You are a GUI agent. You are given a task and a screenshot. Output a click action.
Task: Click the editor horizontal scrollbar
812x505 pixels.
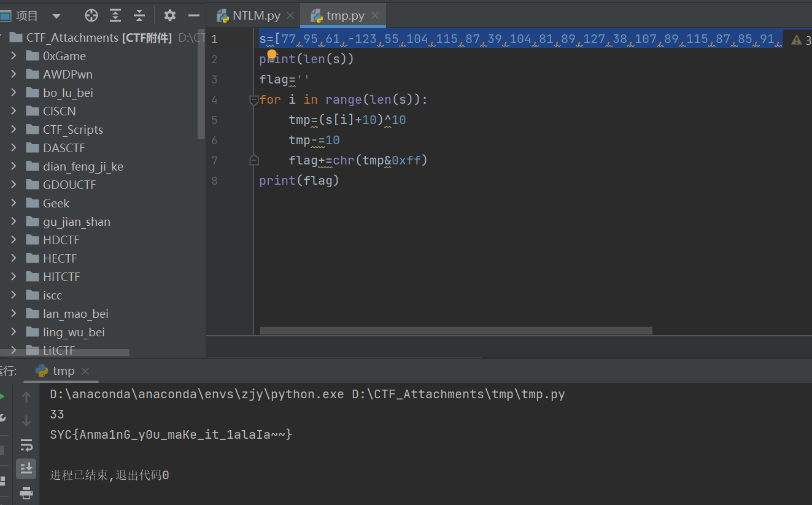coord(455,331)
